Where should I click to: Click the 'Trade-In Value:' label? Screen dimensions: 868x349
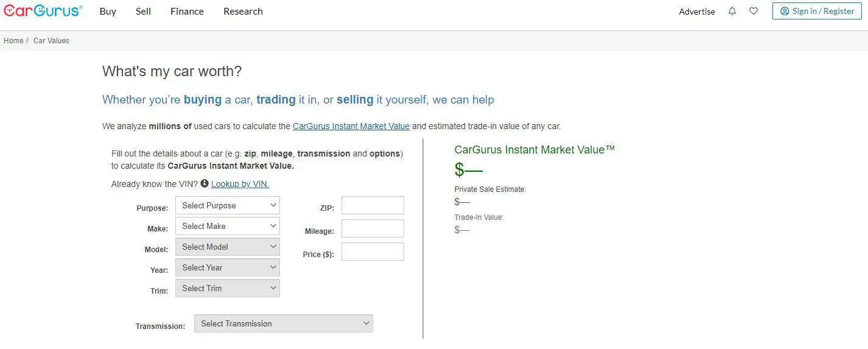tap(479, 217)
